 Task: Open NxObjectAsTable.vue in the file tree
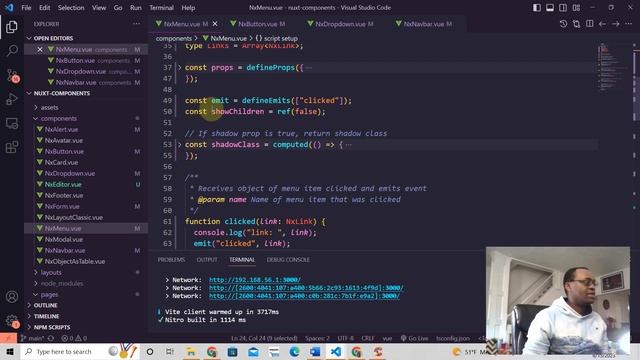click(75, 261)
